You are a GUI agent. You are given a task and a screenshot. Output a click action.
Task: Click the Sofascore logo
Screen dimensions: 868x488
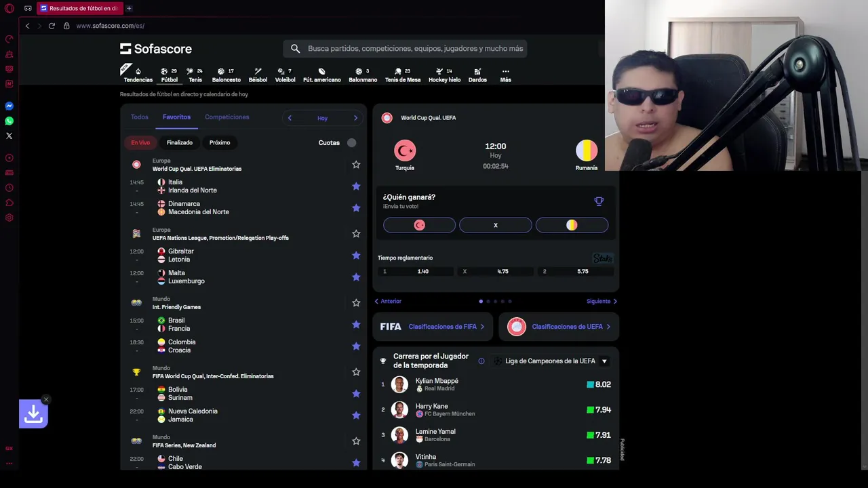(156, 49)
